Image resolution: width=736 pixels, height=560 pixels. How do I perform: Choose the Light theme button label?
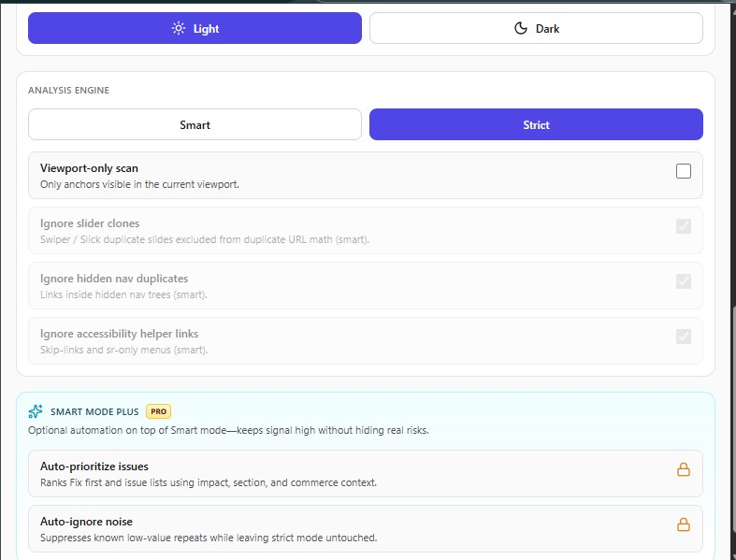pos(206,28)
